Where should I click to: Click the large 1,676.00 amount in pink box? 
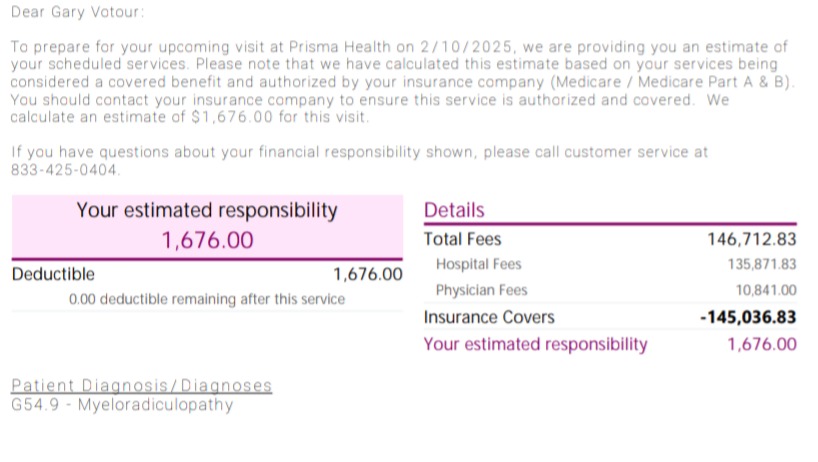point(208,240)
